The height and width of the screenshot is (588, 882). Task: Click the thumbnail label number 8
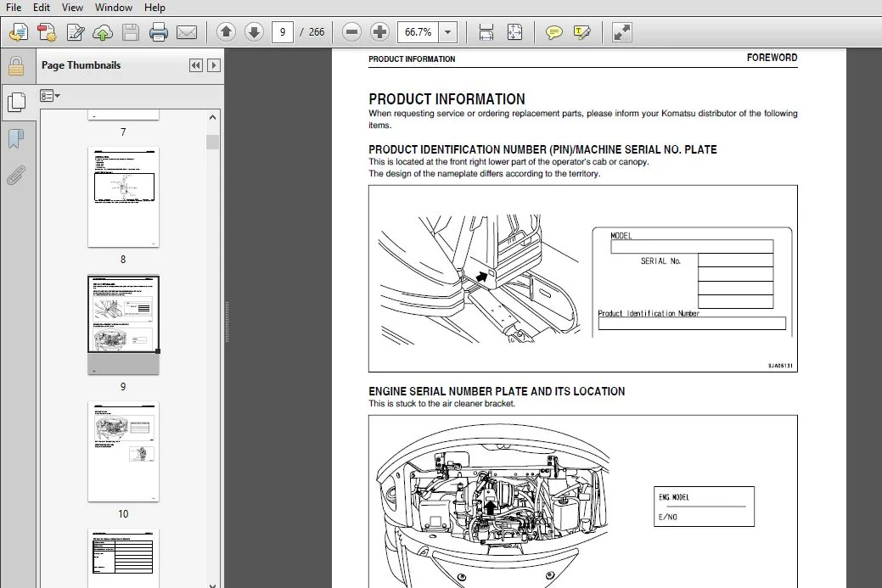pyautogui.click(x=123, y=259)
